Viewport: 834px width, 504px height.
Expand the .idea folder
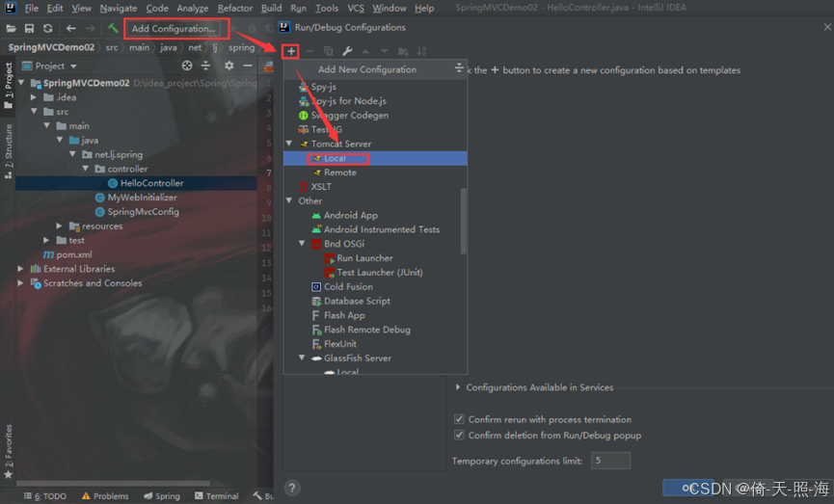(34, 97)
